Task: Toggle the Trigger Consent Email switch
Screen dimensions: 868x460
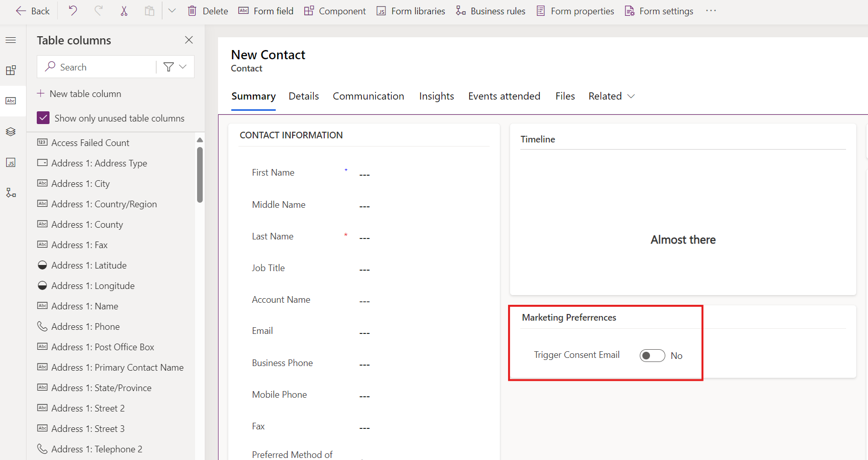Action: (652, 355)
